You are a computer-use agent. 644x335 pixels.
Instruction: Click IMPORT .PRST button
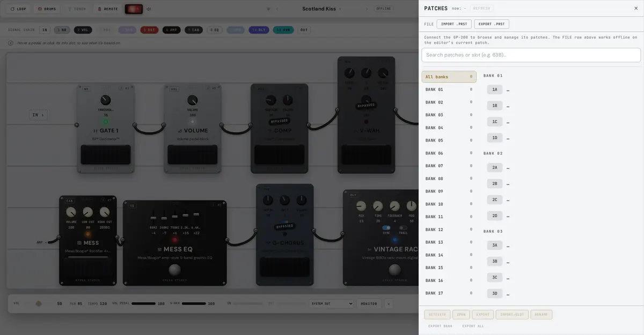pos(454,24)
